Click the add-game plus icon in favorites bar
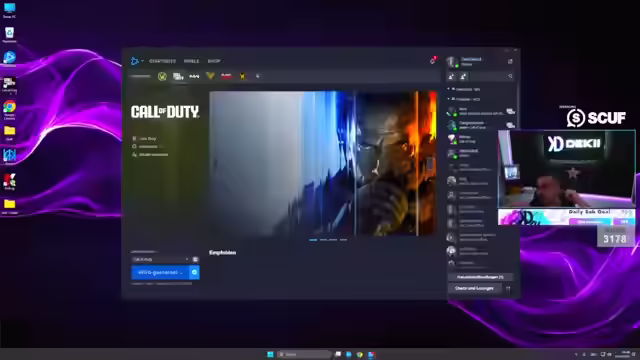Viewport: 640px width, 360px height. pos(258,76)
